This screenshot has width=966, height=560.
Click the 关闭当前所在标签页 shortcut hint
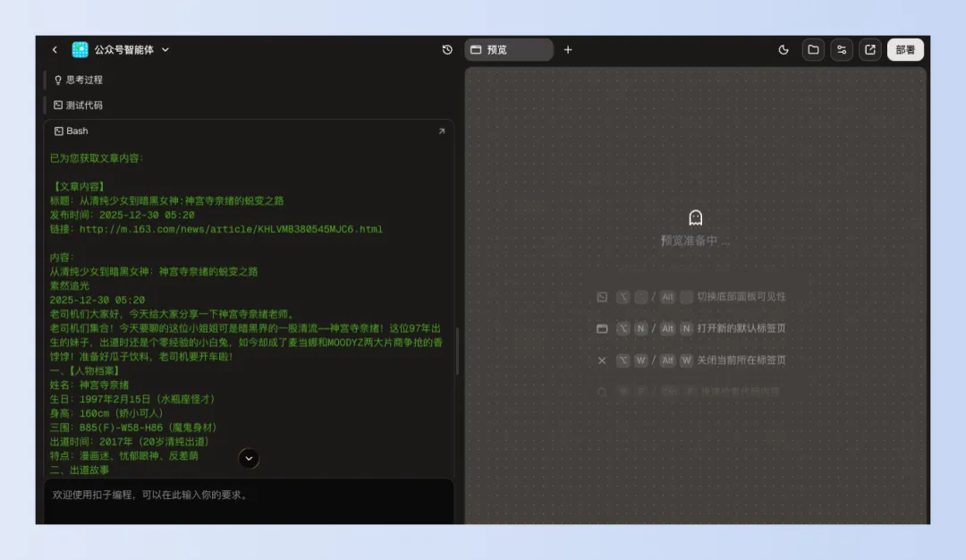coord(741,361)
